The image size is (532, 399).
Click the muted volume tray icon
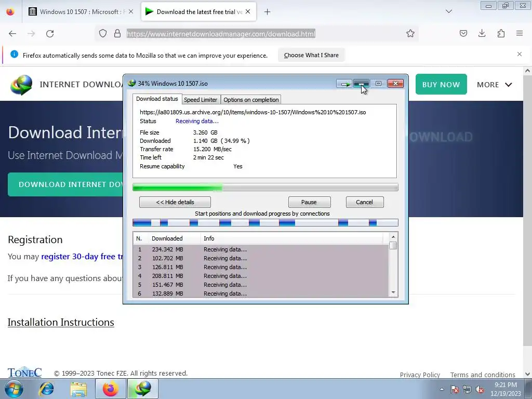480,389
